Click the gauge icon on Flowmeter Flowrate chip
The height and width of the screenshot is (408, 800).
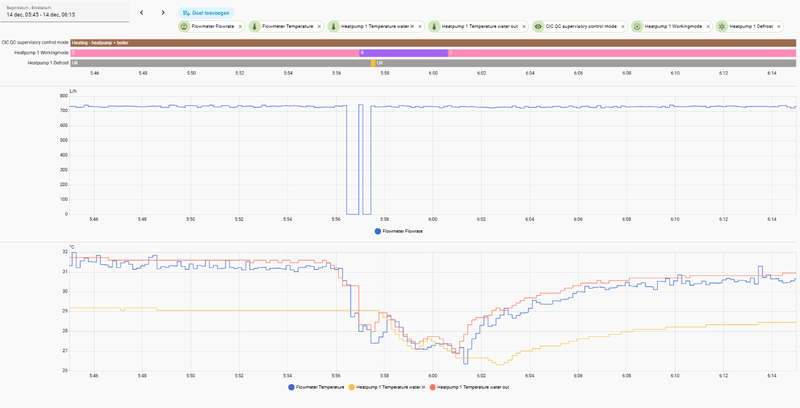pyautogui.click(x=184, y=27)
